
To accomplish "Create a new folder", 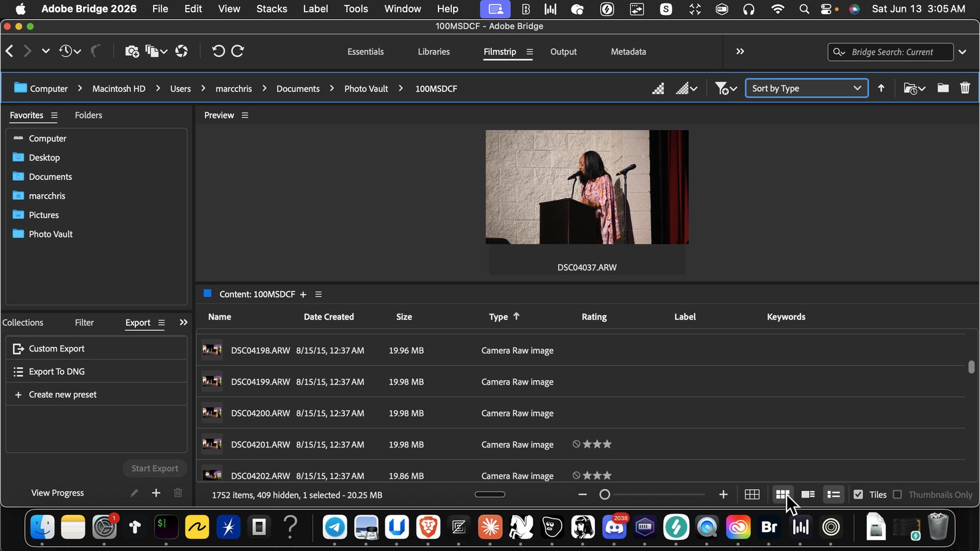I will (943, 88).
